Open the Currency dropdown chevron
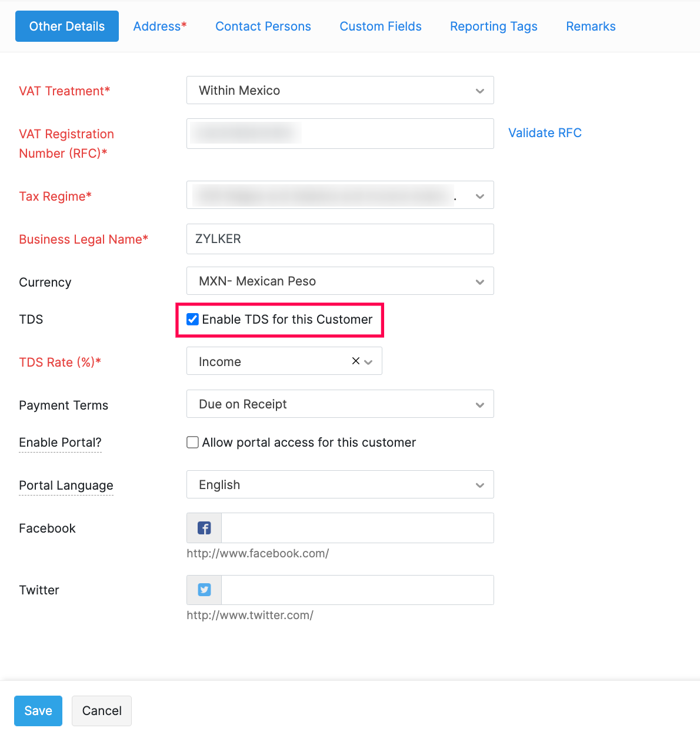This screenshot has height=738, width=700. pyautogui.click(x=479, y=281)
